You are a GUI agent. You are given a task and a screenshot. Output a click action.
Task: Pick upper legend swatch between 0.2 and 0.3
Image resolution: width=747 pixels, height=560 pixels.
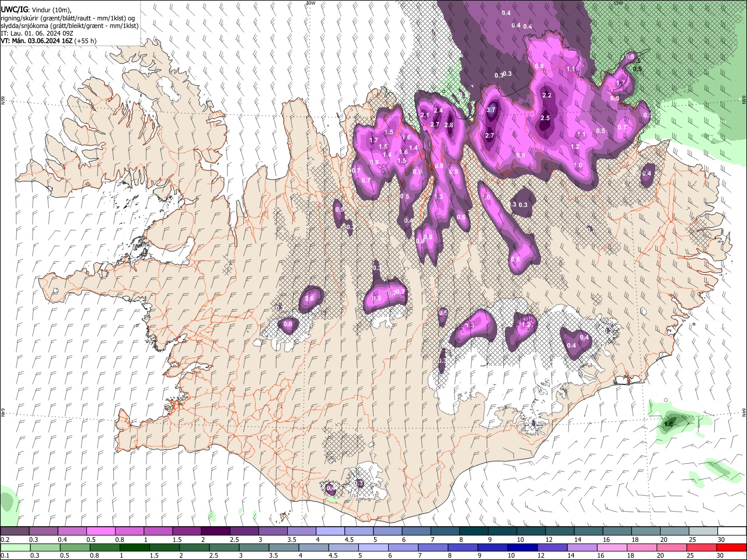15,531
